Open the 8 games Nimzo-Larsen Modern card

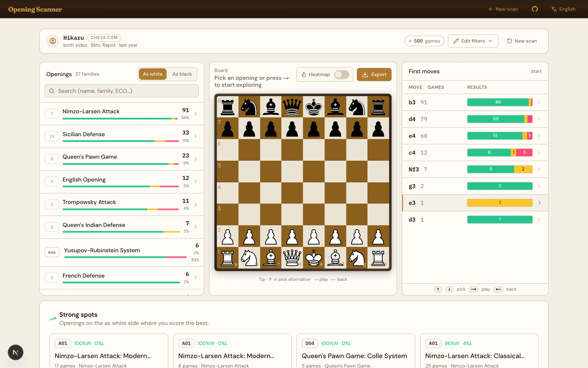tap(232, 351)
